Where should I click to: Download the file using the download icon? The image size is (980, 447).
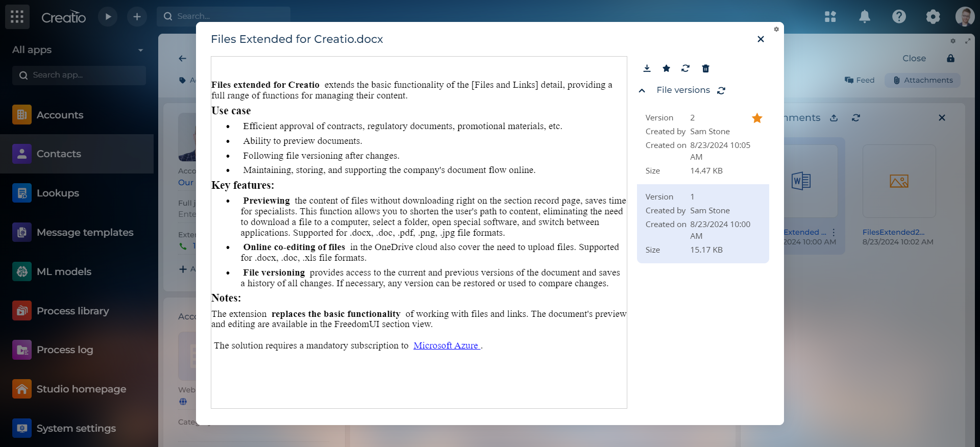(x=647, y=68)
